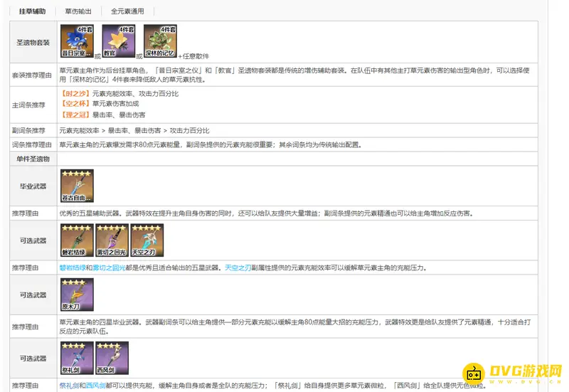Image resolution: width=569 pixels, height=392 pixels.
Task: Click the 西风剑 weapon icon
Action: 112,358
